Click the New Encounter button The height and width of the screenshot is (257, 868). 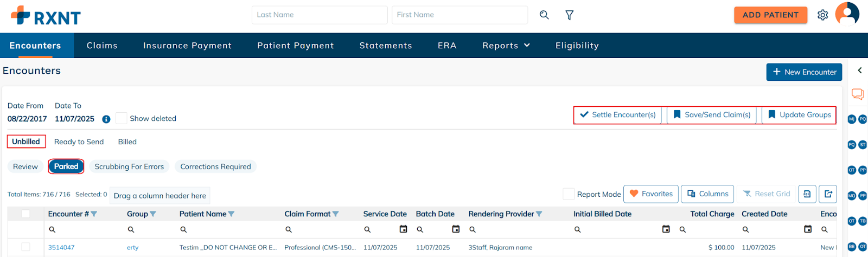(804, 72)
